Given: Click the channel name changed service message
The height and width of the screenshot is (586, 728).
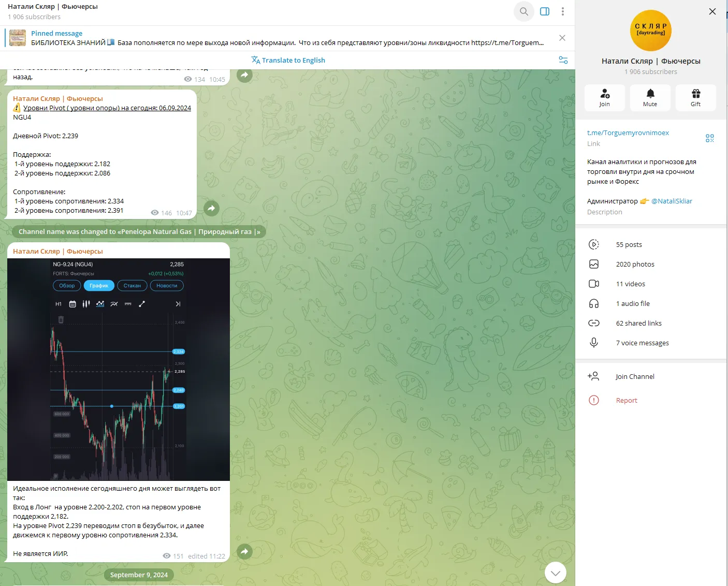Looking at the screenshot, I should [139, 231].
